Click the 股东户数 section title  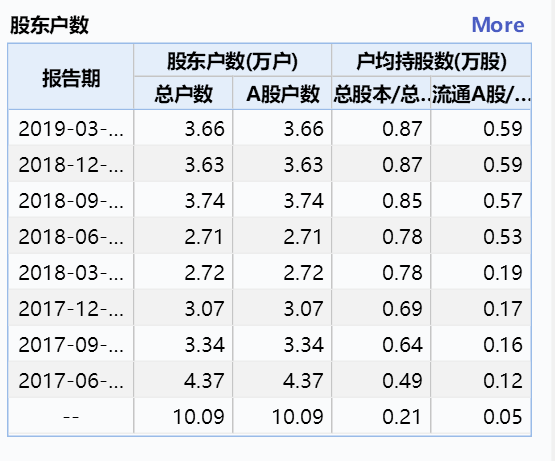(49, 25)
